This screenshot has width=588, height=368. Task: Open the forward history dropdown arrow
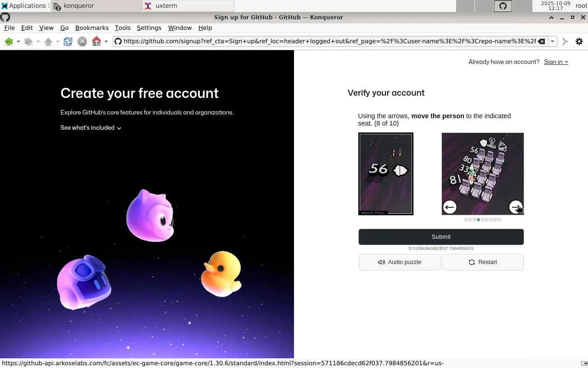38,41
